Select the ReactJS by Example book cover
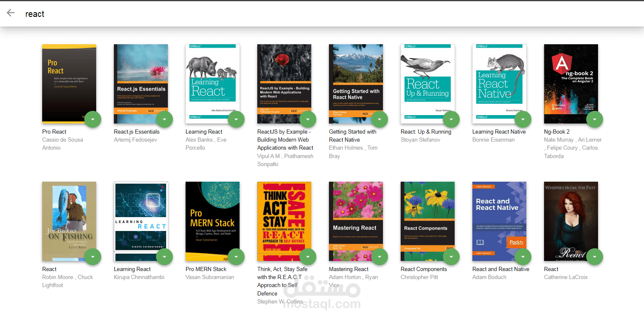 [x=284, y=83]
